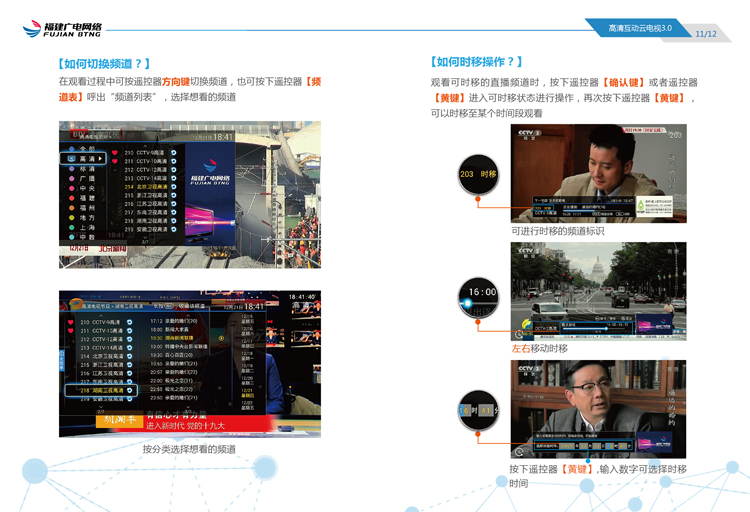Click the timeshift arrow icon beside channel 210
The width and height of the screenshot is (750, 512).
173,153
